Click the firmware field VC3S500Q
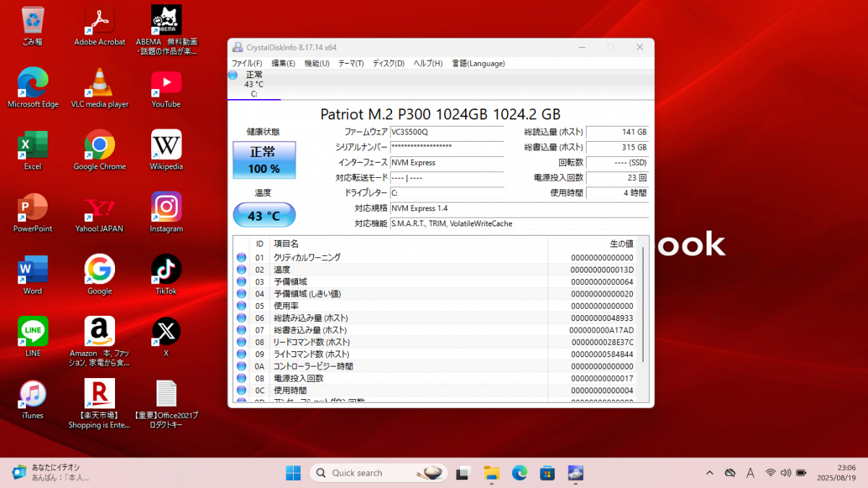868x488 pixels. (446, 132)
